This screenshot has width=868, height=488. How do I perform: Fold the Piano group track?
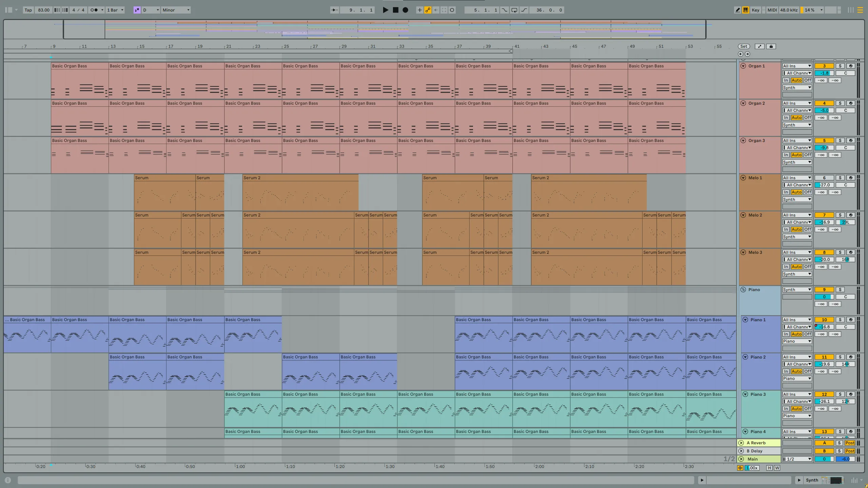[743, 290]
